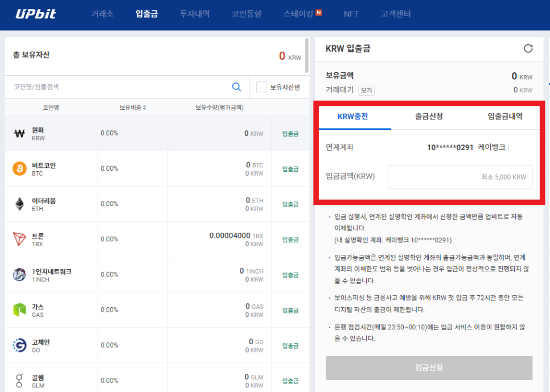
Task: Click 입출금 link in 고체인 row
Action: [290, 346]
